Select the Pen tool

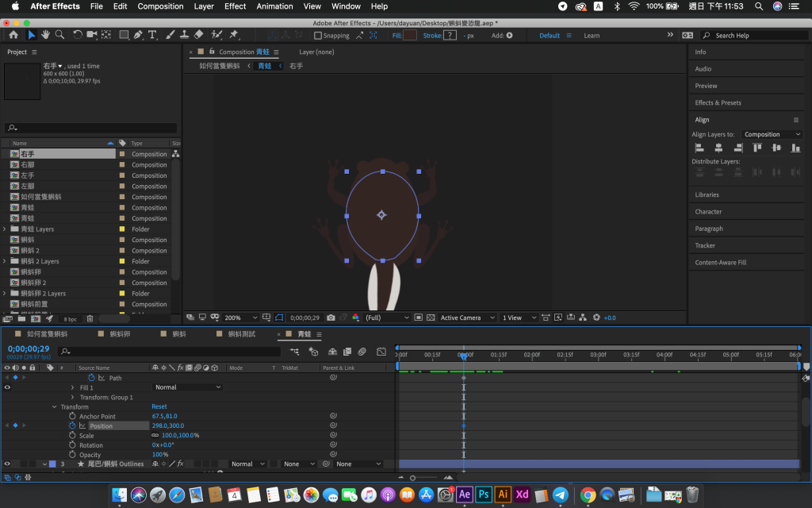pyautogui.click(x=138, y=35)
